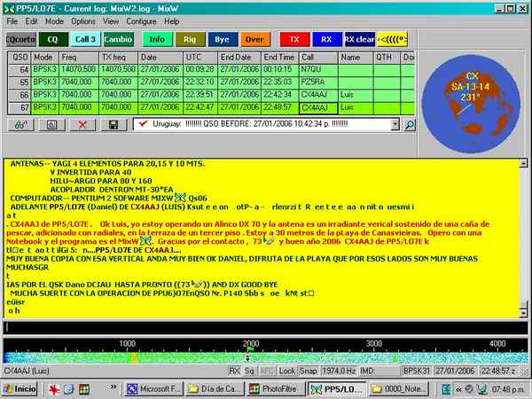This screenshot has height=399, width=532.
Task: Click the Inicio start button
Action: (20, 389)
